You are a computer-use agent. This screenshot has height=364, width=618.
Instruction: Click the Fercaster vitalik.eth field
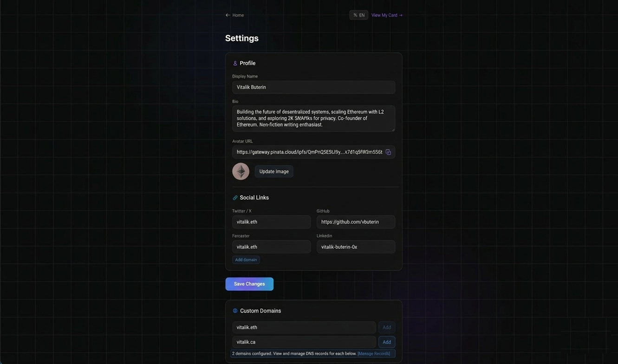pyautogui.click(x=271, y=247)
